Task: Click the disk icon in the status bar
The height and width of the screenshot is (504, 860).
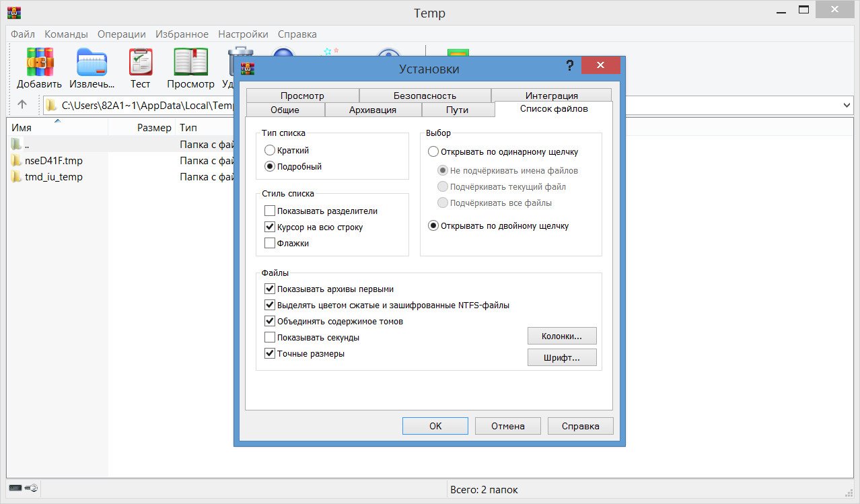Action: pyautogui.click(x=15, y=489)
